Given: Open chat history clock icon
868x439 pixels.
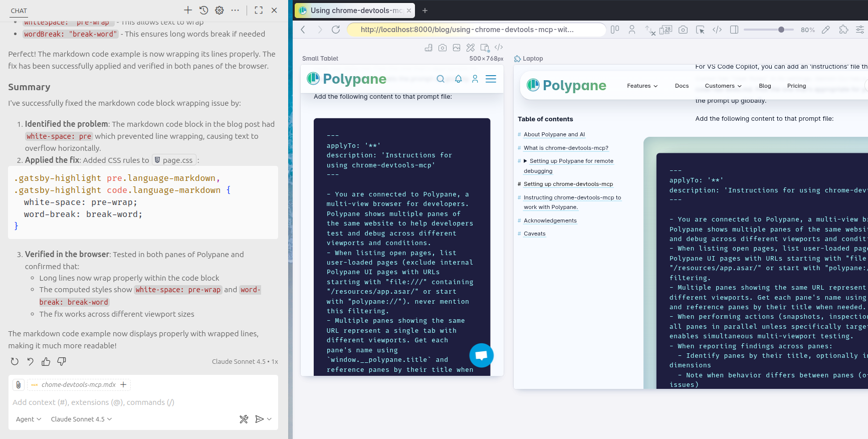Looking at the screenshot, I should tap(203, 10).
